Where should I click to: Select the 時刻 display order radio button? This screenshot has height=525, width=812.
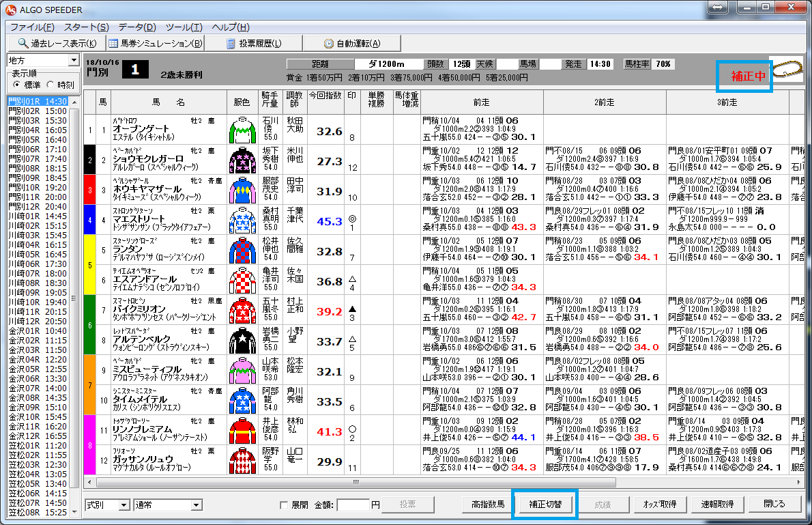[x=50, y=85]
